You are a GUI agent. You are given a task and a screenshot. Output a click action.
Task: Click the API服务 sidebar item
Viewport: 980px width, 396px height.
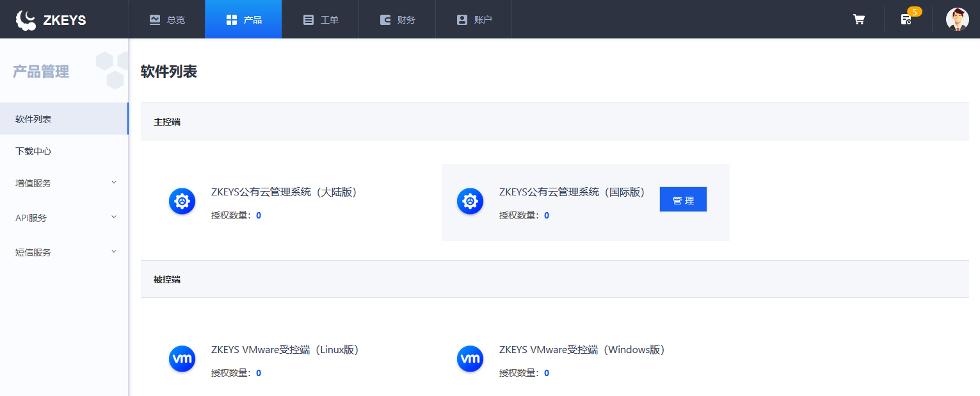(64, 218)
